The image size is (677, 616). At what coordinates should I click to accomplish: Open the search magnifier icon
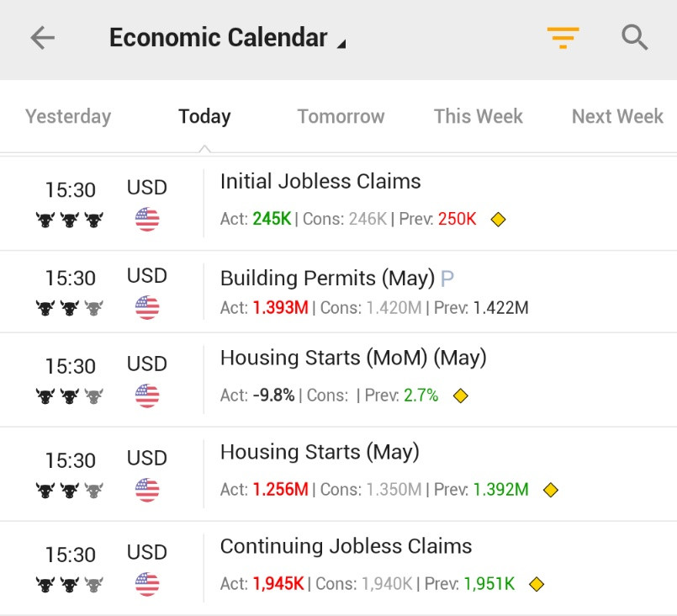pos(635,38)
